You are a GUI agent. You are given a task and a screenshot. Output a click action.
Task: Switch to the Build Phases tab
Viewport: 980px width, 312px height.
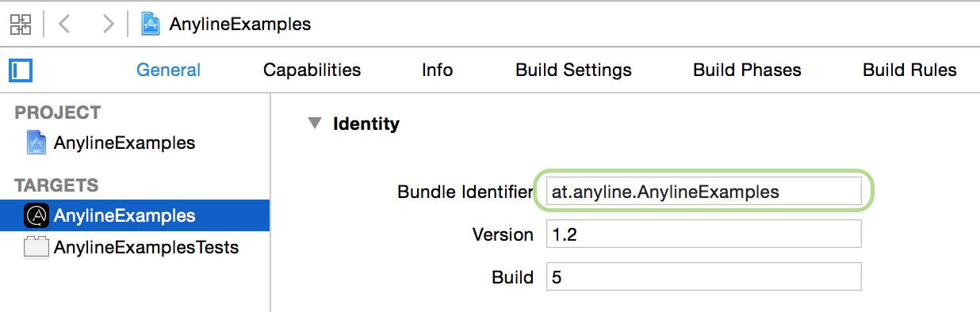tap(747, 70)
